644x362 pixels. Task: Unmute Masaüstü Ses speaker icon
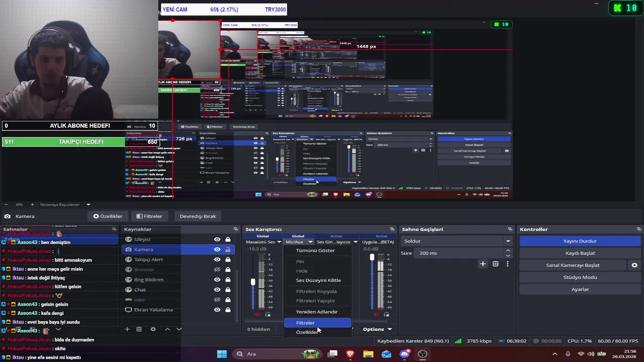pyautogui.click(x=258, y=315)
